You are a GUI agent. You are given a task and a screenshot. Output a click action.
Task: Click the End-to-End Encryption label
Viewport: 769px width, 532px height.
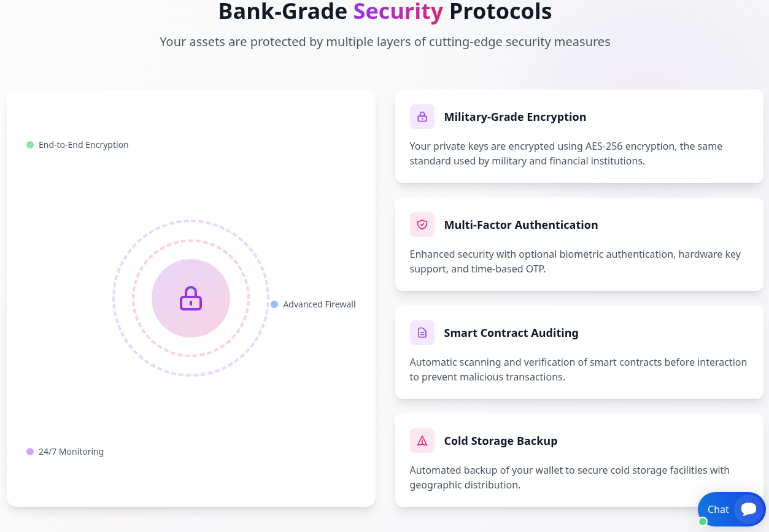tap(83, 145)
